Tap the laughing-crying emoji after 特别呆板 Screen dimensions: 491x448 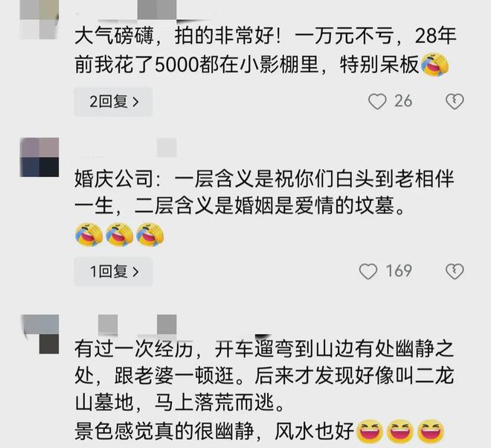[435, 65]
